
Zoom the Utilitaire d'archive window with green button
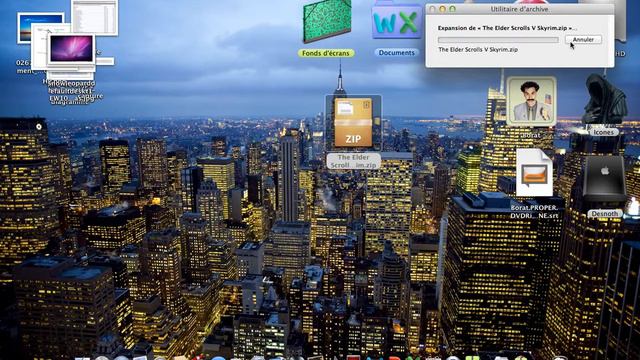click(452, 9)
